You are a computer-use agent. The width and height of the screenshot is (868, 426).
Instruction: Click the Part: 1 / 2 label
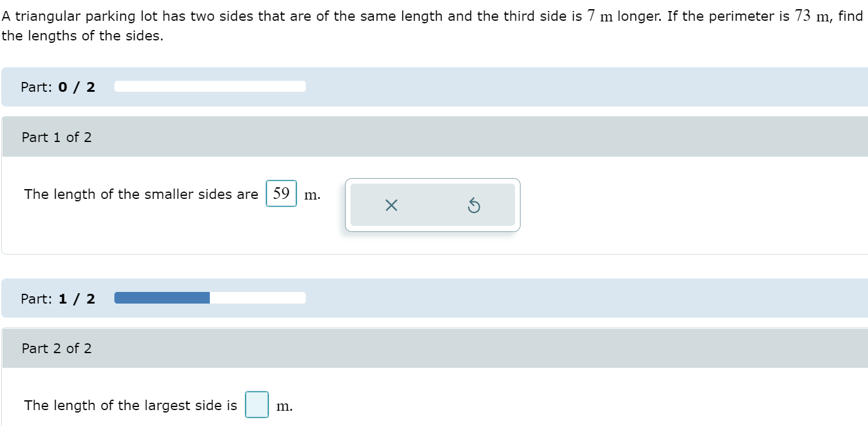point(57,298)
